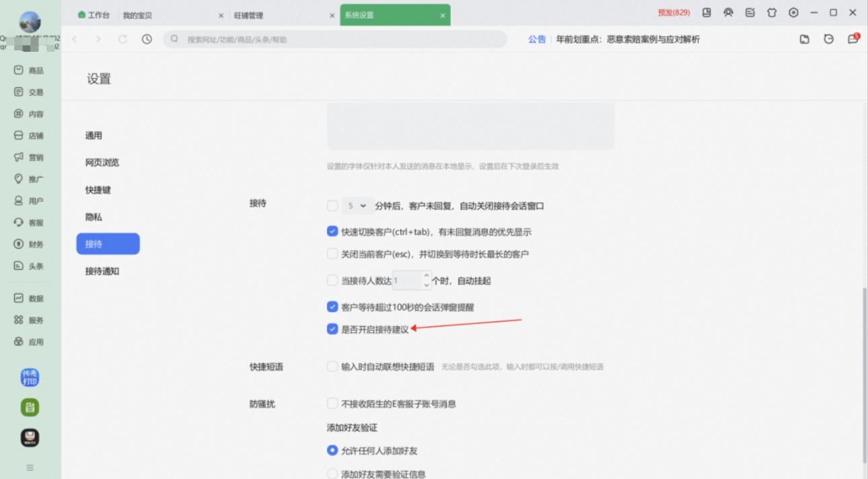The width and height of the screenshot is (868, 479).
Task: Open browsing history clock icon
Action: click(x=147, y=39)
